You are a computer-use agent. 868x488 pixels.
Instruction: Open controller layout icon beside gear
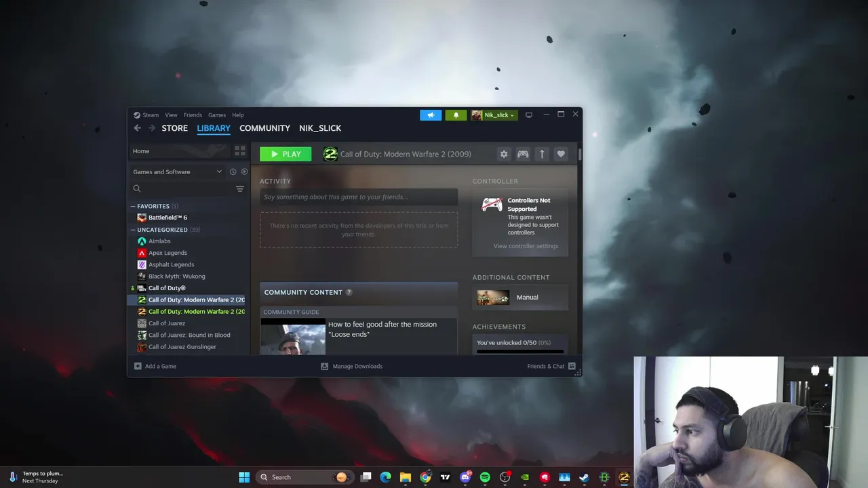click(523, 154)
